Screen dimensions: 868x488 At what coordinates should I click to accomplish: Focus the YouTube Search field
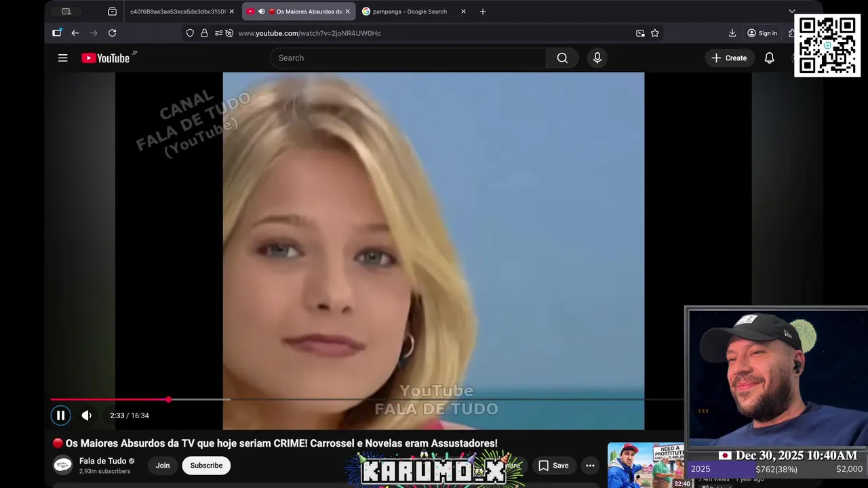coord(408,58)
